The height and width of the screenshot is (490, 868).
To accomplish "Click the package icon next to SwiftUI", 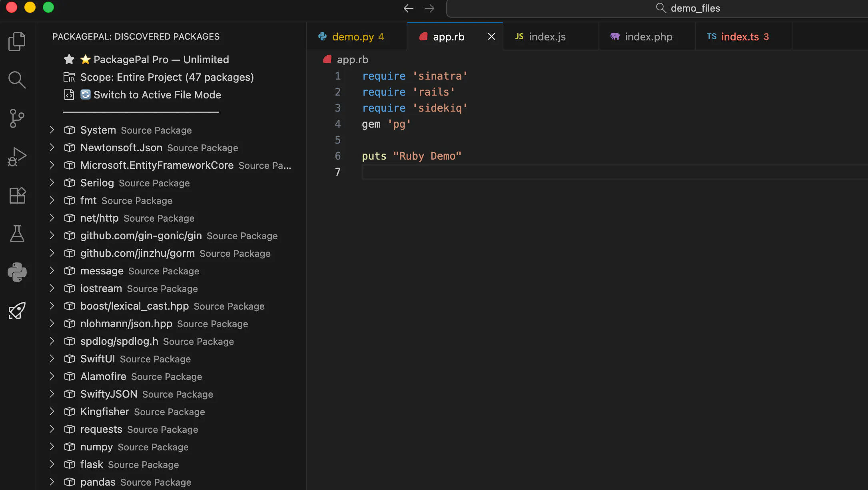I will [70, 359].
